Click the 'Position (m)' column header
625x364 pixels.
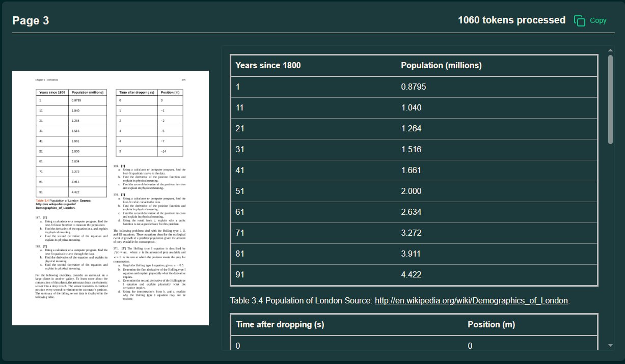(491, 324)
